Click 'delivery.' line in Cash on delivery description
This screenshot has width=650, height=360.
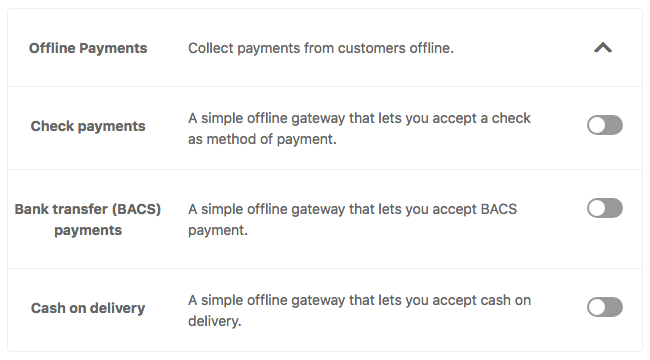coord(214,321)
